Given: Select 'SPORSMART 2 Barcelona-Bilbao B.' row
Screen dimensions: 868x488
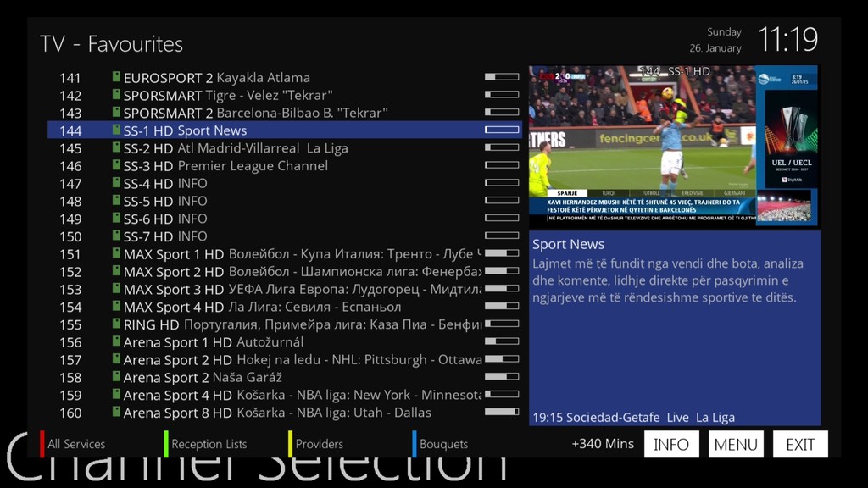Looking at the screenshot, I should 285,113.
